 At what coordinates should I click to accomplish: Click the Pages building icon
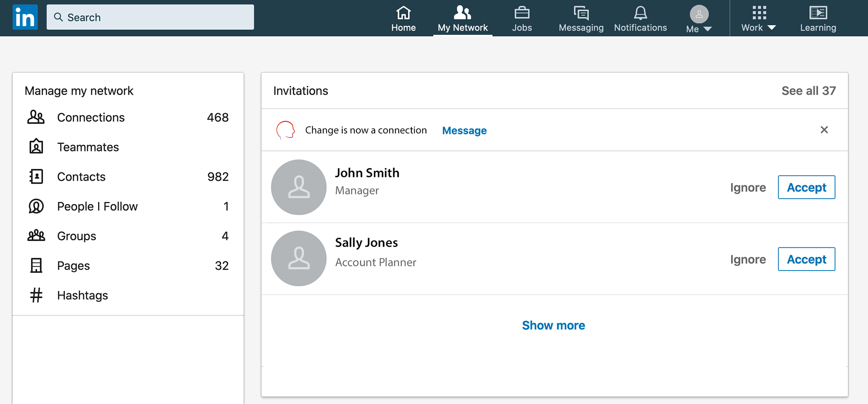[36, 266]
